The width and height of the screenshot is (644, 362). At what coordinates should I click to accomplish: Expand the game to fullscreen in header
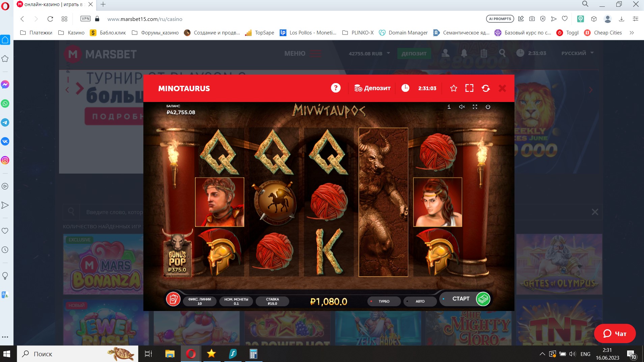click(x=469, y=88)
